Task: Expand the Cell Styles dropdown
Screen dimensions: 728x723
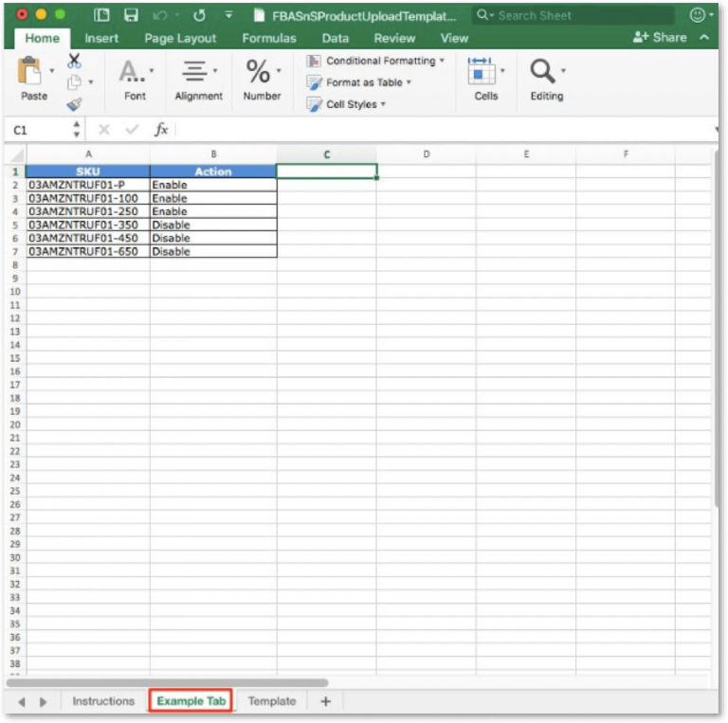Action: [347, 104]
